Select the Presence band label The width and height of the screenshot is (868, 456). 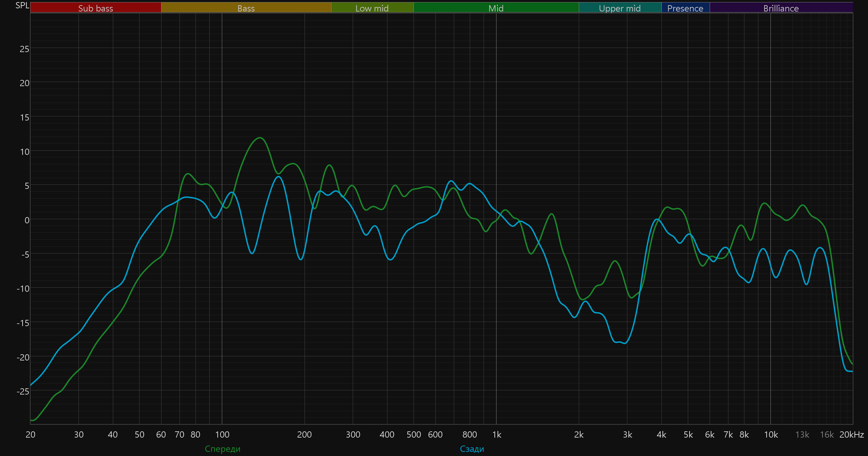685,8
